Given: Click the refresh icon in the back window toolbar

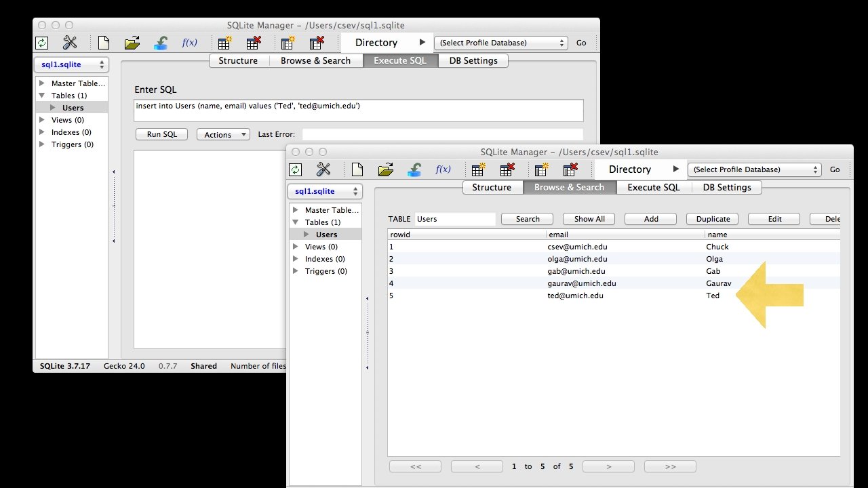Looking at the screenshot, I should point(42,43).
